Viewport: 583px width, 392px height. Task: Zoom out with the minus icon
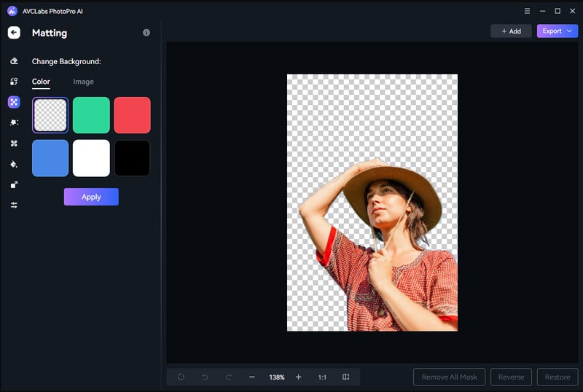[251, 377]
